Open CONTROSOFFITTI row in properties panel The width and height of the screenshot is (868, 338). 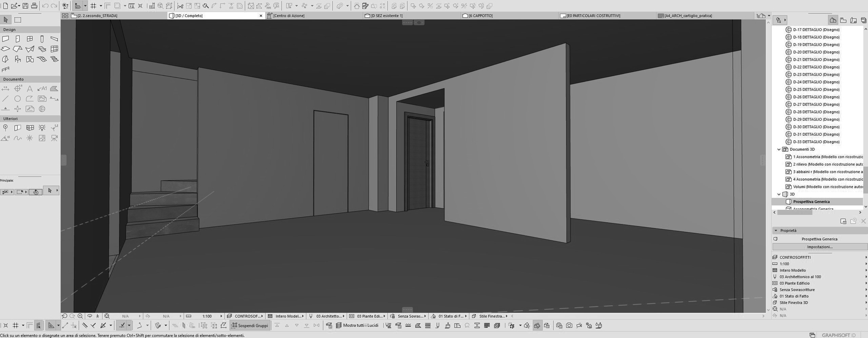pos(820,257)
